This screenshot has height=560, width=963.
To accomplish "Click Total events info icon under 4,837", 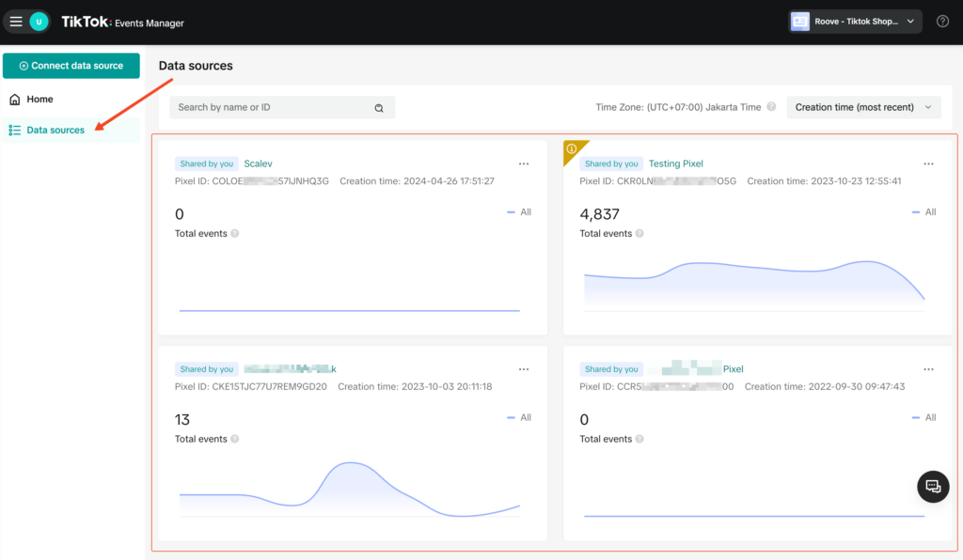I will tap(639, 234).
